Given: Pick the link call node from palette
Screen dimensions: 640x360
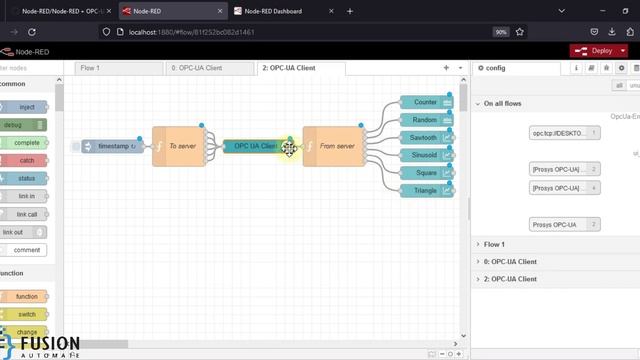Looking at the screenshot, I should point(24,214).
